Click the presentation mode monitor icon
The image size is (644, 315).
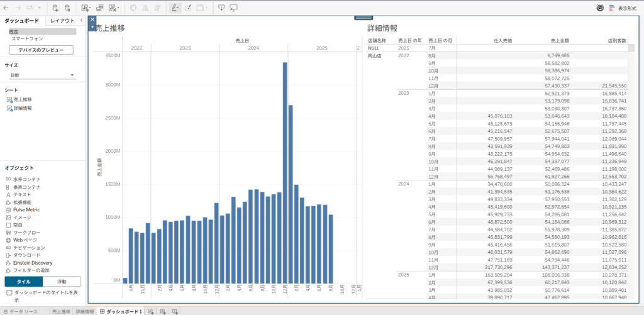point(234,8)
